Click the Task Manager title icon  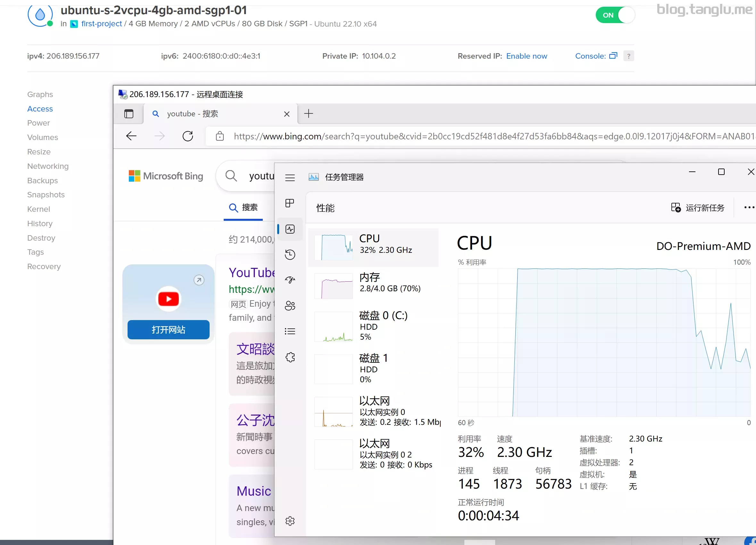point(313,177)
